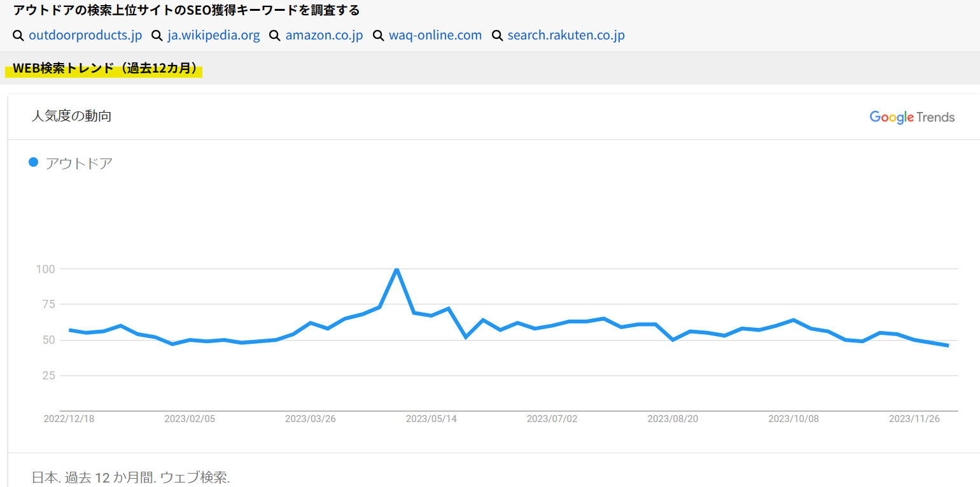Click the アウトドア legend label
The height and width of the screenshot is (487, 980).
click(x=79, y=164)
